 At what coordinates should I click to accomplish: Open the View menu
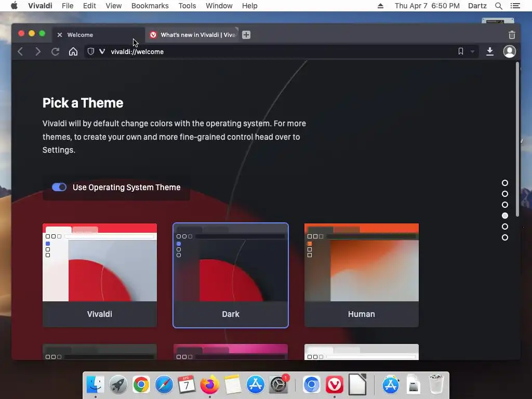pyautogui.click(x=113, y=6)
